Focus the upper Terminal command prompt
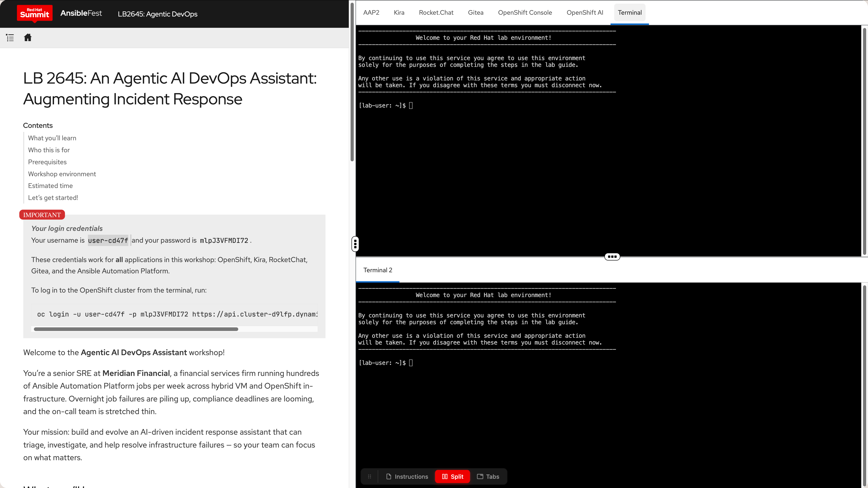Screen dimensions: 868x488 pos(411,106)
